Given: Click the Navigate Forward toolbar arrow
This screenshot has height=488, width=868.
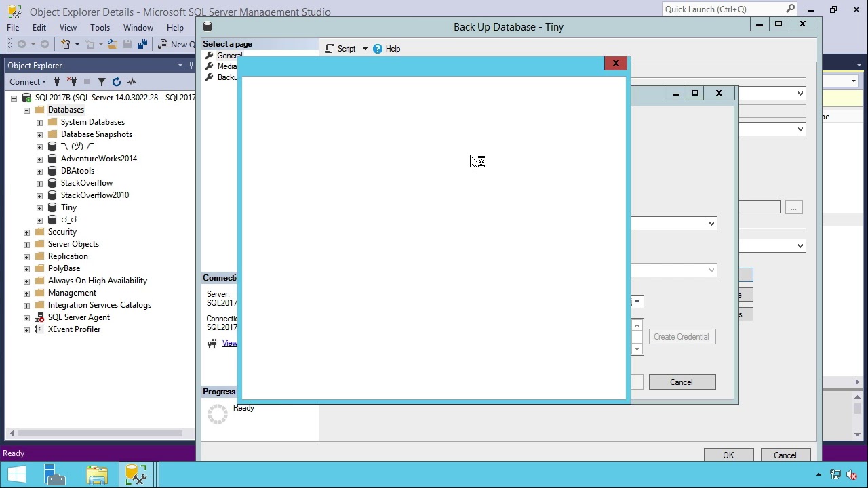Looking at the screenshot, I should pos(44,44).
